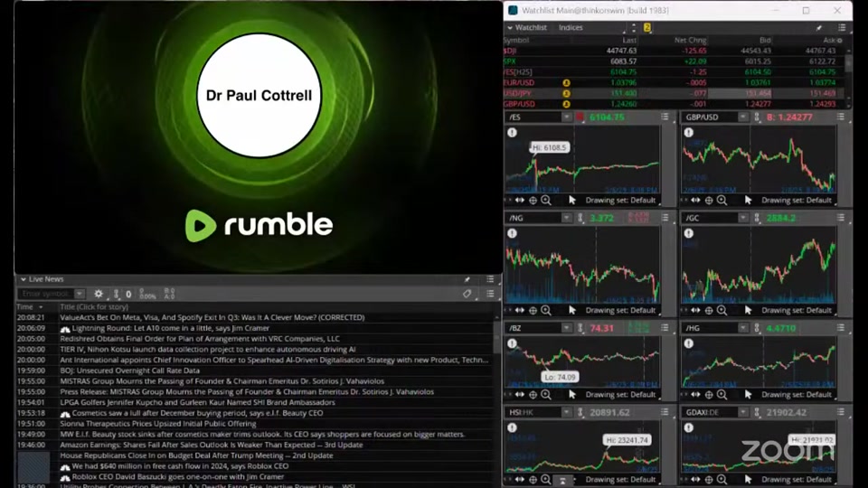
Task: Sort the watchlist by the Net Chng column
Action: point(690,40)
